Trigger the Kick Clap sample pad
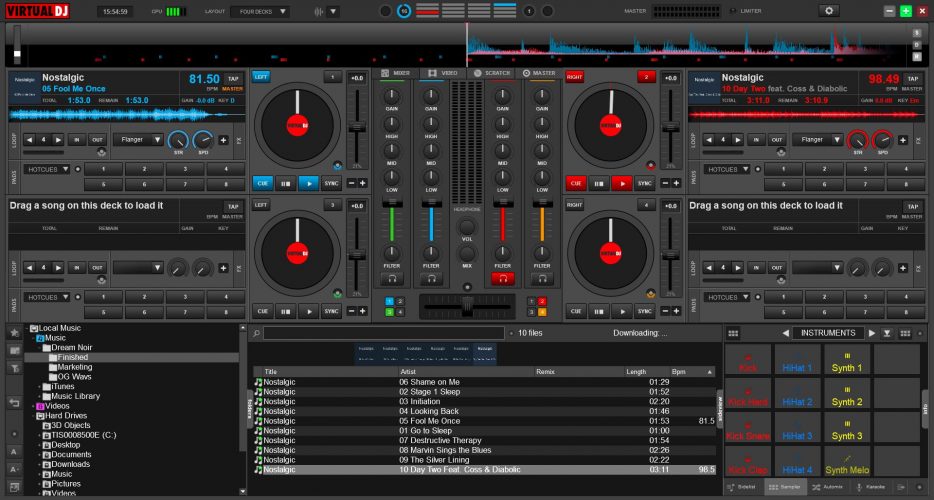This screenshot has height=500, width=934. [x=748, y=462]
